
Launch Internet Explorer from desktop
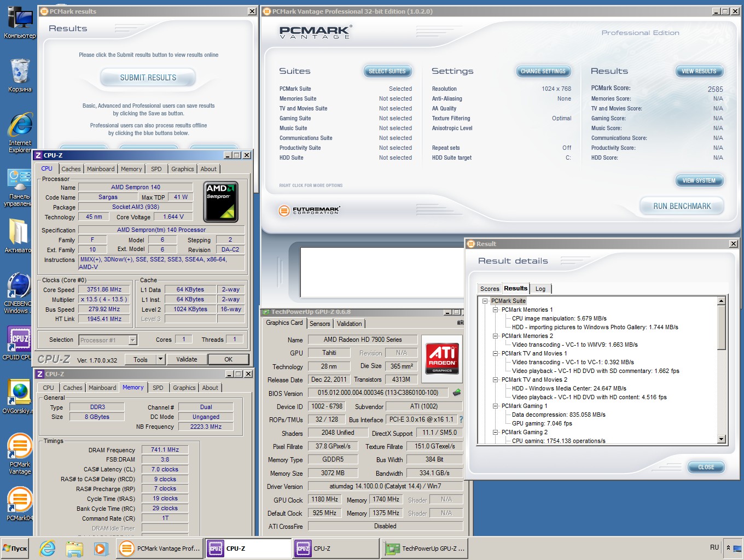[20, 132]
